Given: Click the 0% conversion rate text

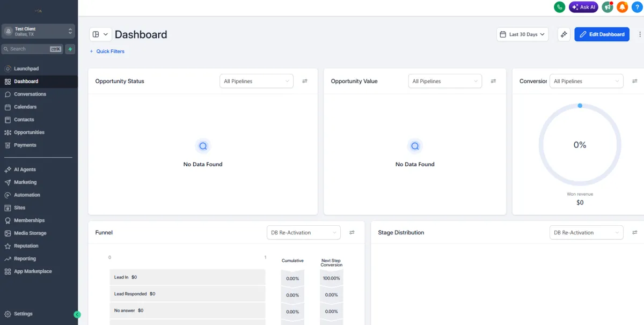Looking at the screenshot, I should click(x=580, y=145).
